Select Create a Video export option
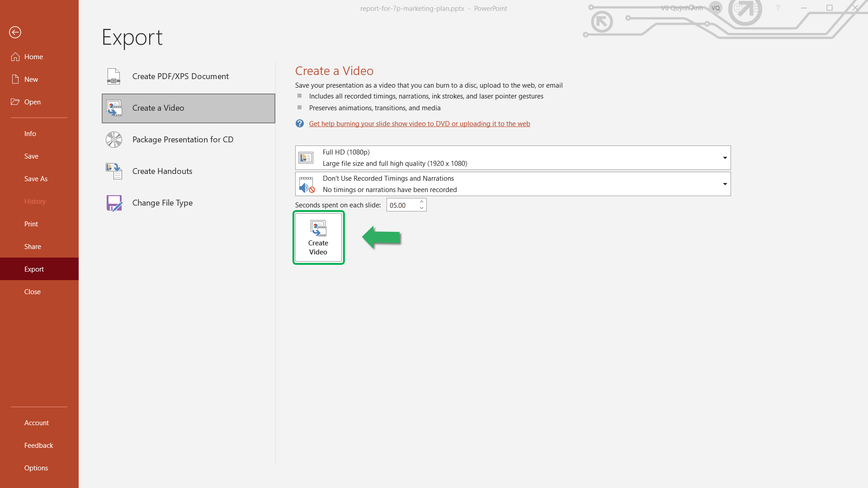 [x=189, y=108]
